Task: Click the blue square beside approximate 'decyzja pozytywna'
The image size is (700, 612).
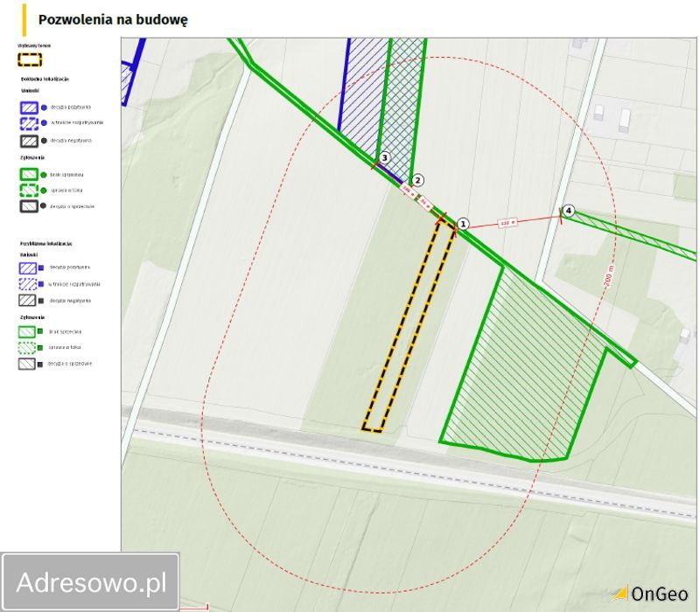Action: pyautogui.click(x=41, y=268)
